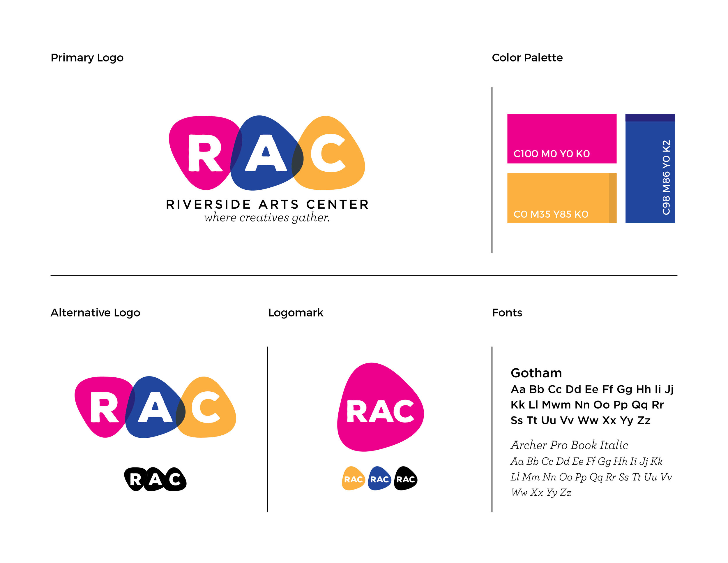Click the small blue RAC logomark
The width and height of the screenshot is (728, 563).
[x=379, y=478]
